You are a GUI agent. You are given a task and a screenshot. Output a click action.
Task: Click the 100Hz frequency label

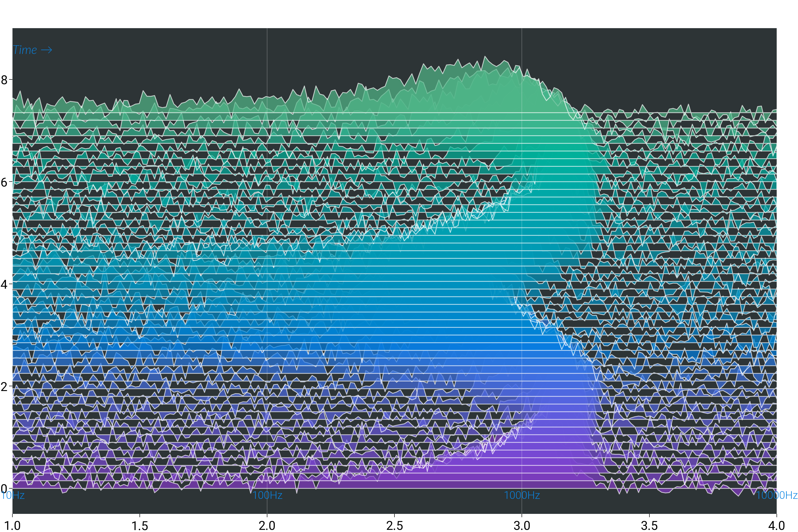coord(267,495)
